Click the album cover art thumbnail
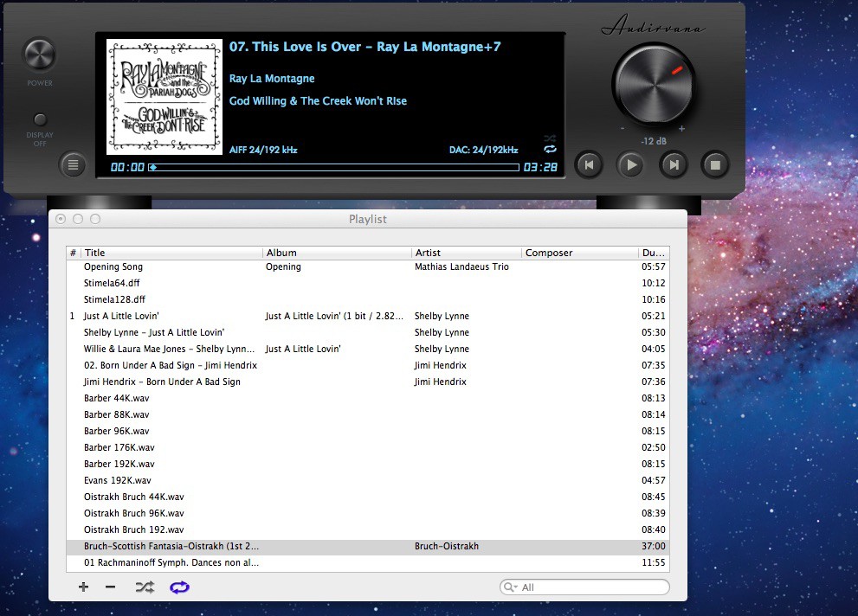Screen dimensions: 858x616 tap(165, 97)
